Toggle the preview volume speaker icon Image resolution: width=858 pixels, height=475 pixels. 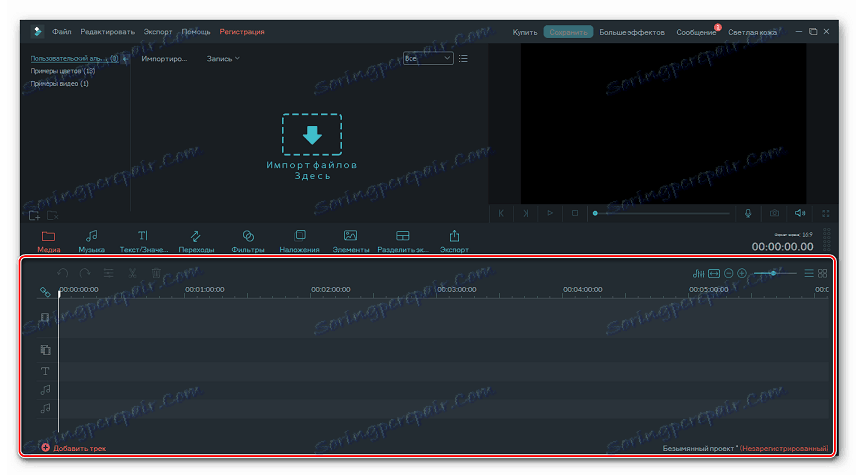pos(800,213)
